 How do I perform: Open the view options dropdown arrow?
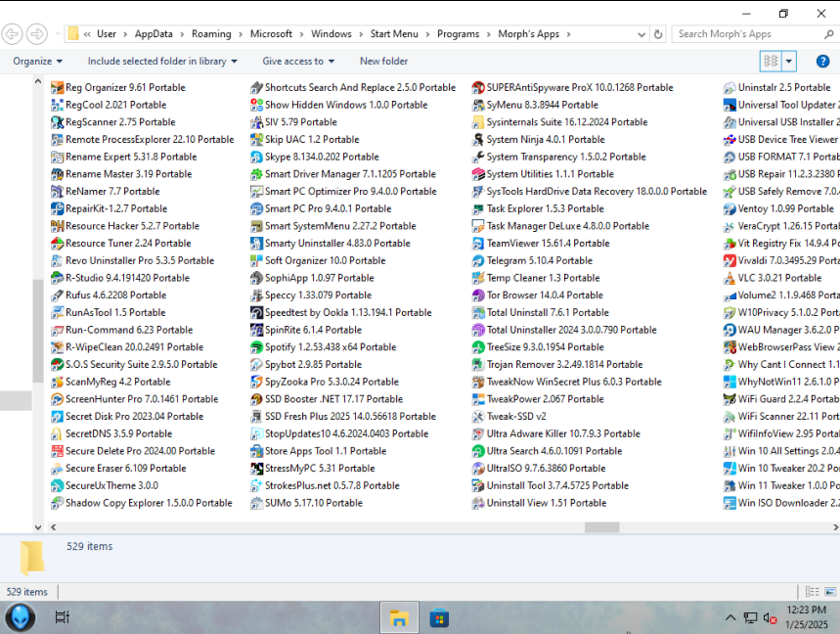pos(788,61)
